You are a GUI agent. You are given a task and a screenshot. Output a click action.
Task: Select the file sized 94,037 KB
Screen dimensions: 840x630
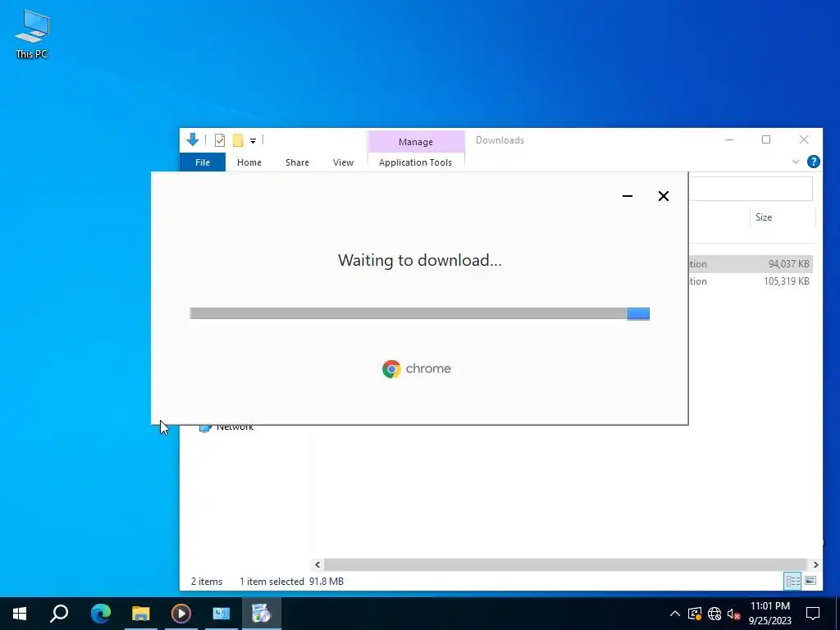click(751, 263)
